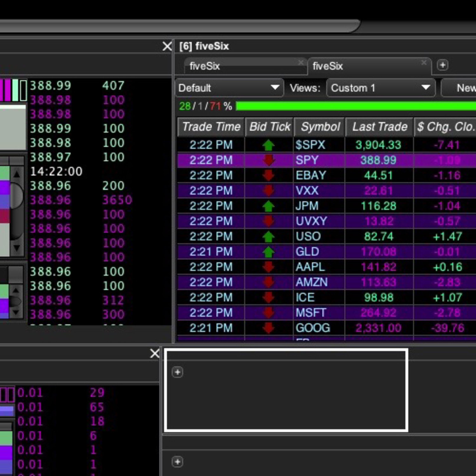Select the USO symbol
Image resolution: width=476 pixels, height=476 pixels.
click(x=308, y=237)
